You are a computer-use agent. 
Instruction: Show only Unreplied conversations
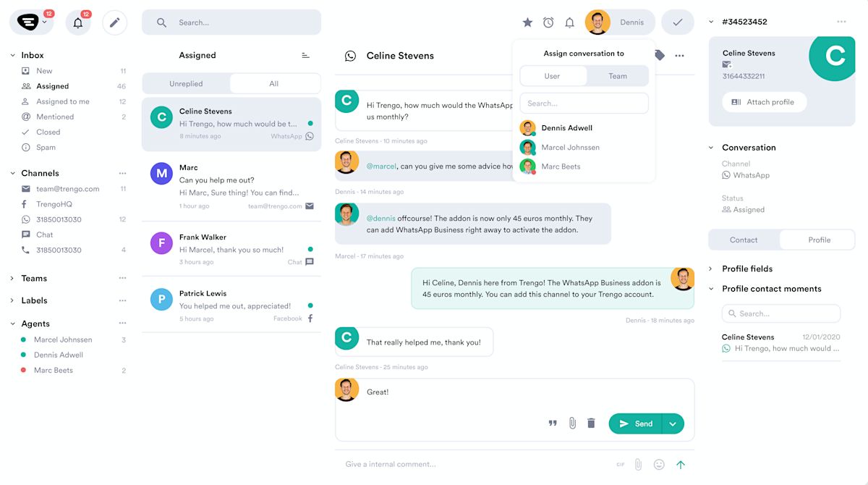[x=186, y=84]
